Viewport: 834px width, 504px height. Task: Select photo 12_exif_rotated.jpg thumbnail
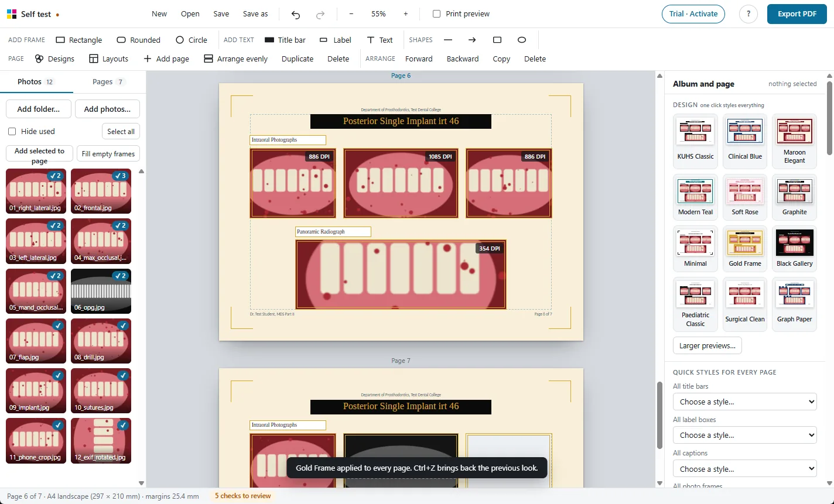(x=101, y=440)
